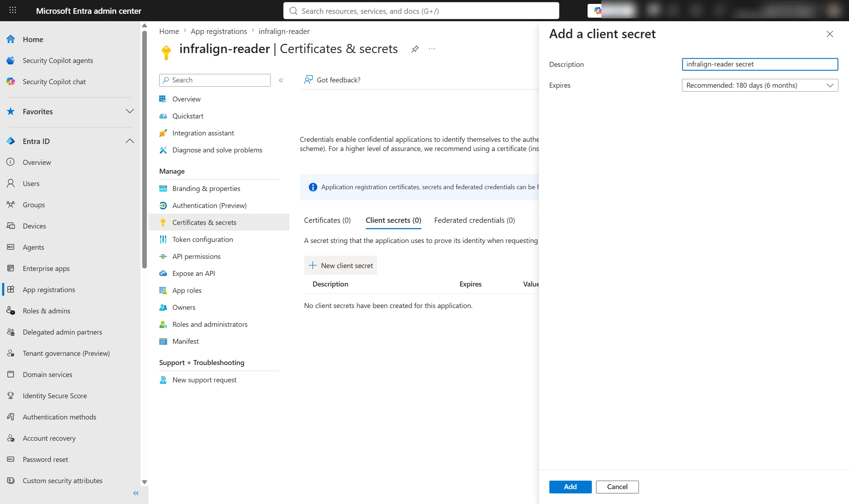Click the Description text field

click(760, 64)
